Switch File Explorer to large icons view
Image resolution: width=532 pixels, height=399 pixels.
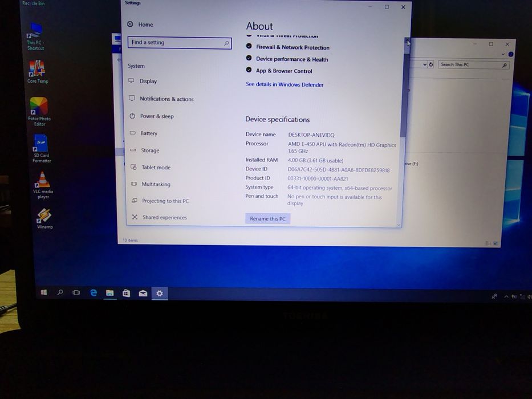(x=496, y=243)
